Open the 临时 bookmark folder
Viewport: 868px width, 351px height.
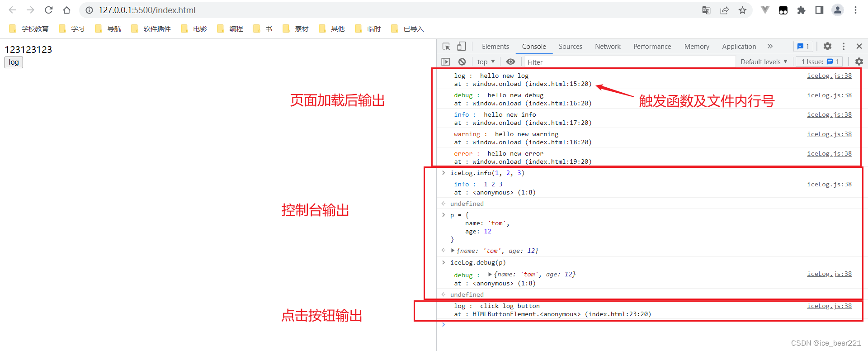click(x=368, y=28)
